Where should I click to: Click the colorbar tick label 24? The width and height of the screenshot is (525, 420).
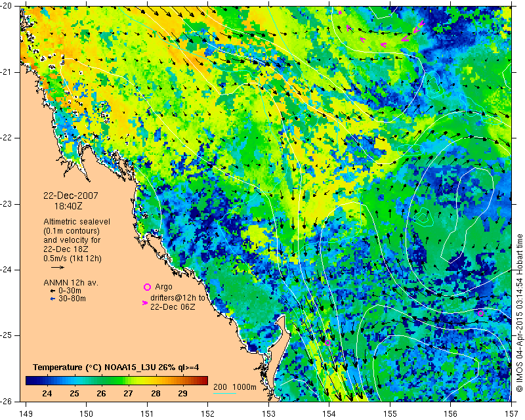pos(47,393)
